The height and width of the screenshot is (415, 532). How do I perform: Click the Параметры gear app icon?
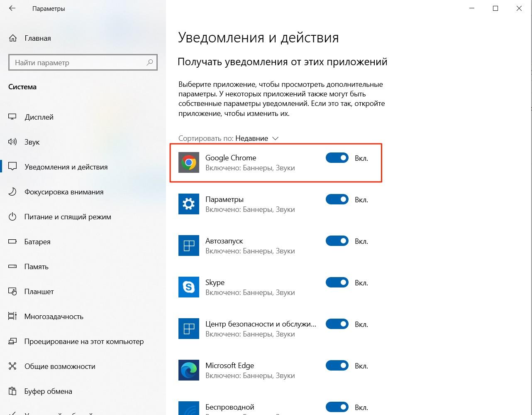pyautogui.click(x=189, y=204)
